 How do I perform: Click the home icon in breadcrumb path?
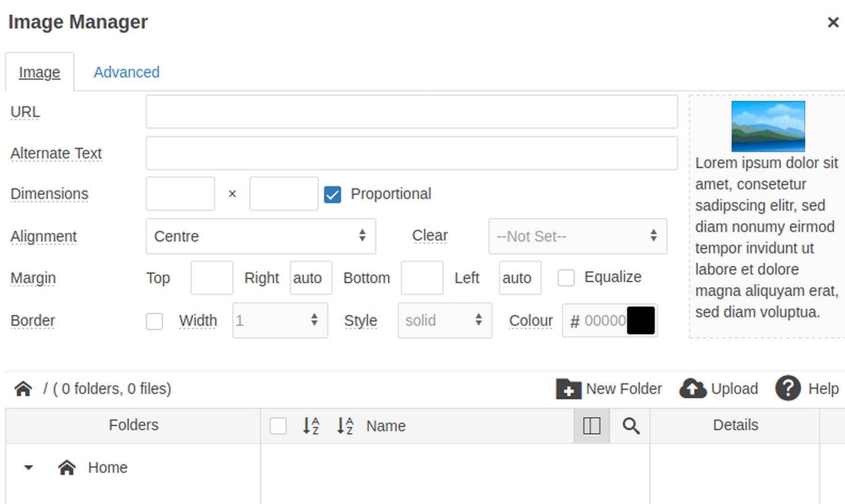point(23,389)
